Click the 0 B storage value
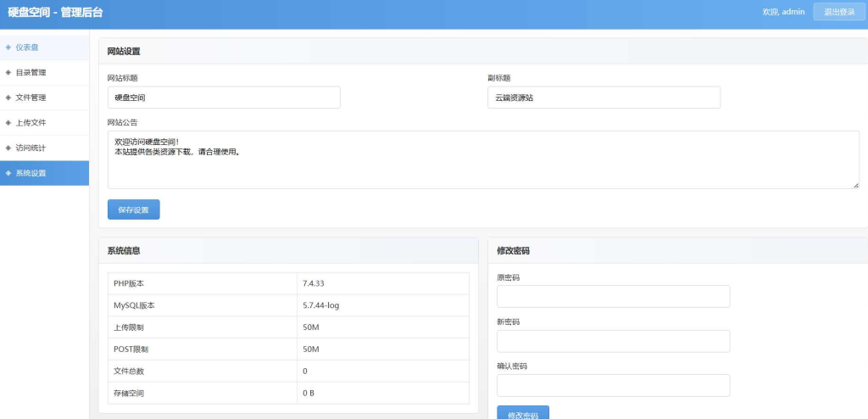Screen dimensions: 868x419 (x=309, y=393)
